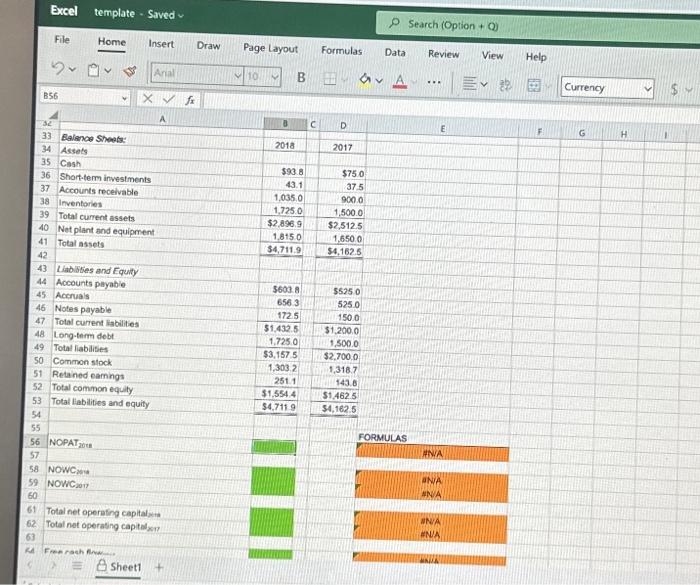The height and width of the screenshot is (585, 700).
Task: Click the fx insert function icon
Action: [190, 100]
